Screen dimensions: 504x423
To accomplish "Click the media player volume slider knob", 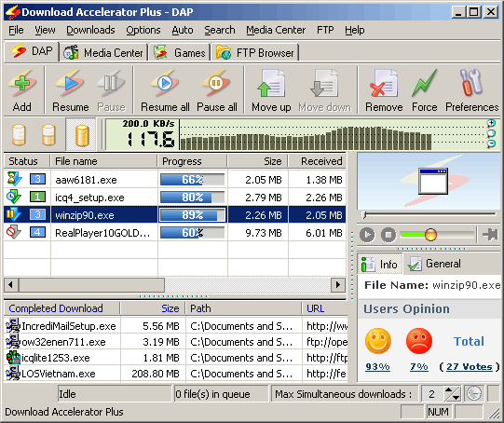I will [x=430, y=235].
